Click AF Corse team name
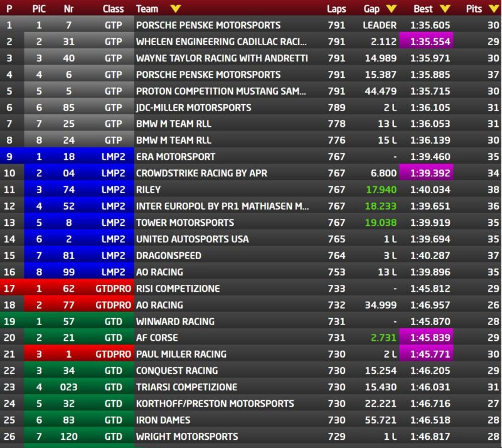Image resolution: width=502 pixels, height=448 pixels. click(x=157, y=338)
